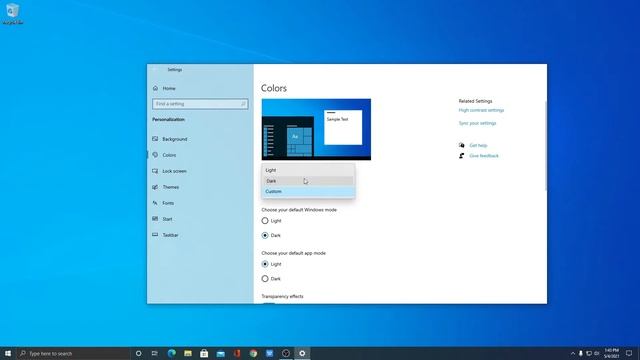The width and height of the screenshot is (640, 360).
Task: Open High contrast settings link
Action: 481,110
